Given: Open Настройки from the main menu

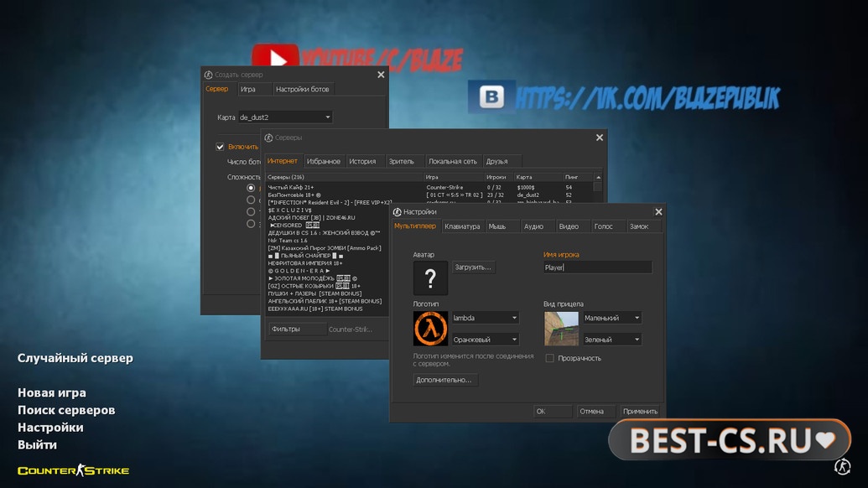Looking at the screenshot, I should pos(50,427).
